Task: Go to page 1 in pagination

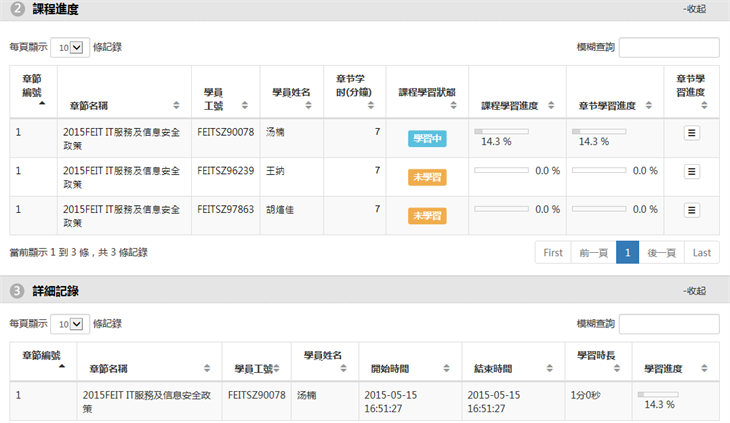Action: coord(627,253)
